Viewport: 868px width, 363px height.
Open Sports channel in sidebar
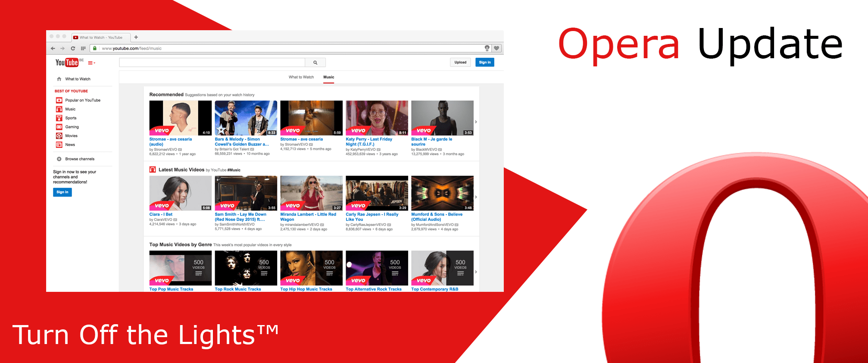point(71,118)
